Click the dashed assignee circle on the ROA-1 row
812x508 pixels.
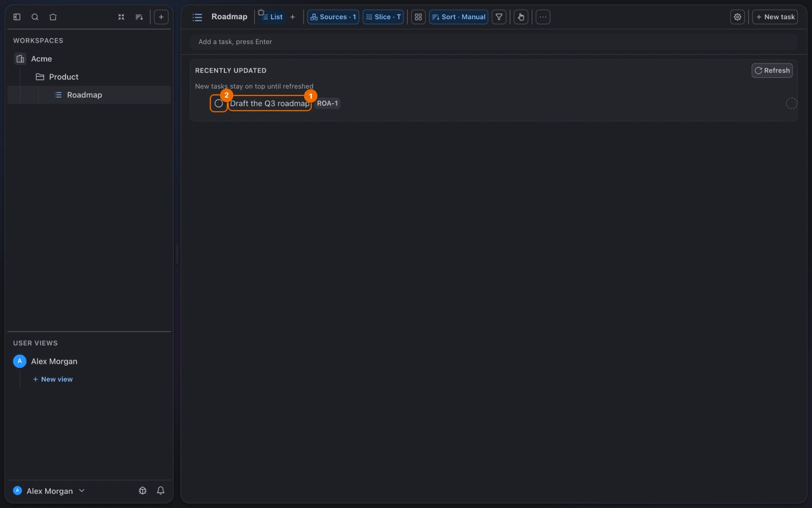[x=791, y=104]
